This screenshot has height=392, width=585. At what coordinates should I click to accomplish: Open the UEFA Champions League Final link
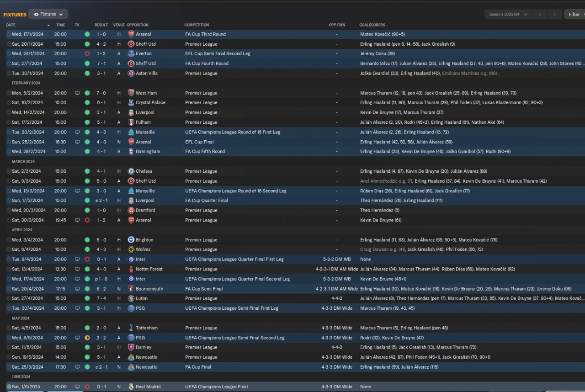[216, 387]
